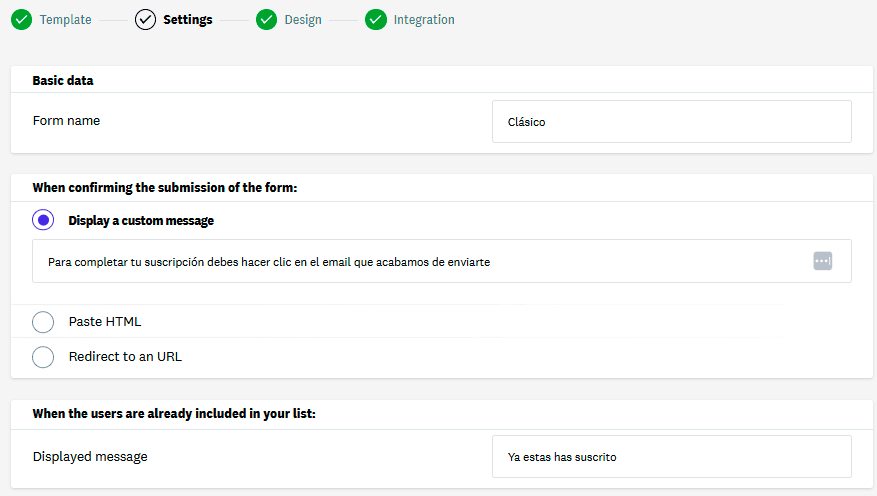Select the Display a custom message radio button
877x496 pixels.
(43, 220)
